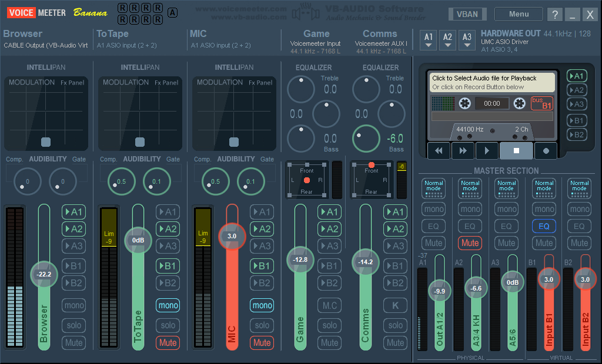Disable EQ on the B1 master bus
This screenshot has width=602, height=364.
pyautogui.click(x=544, y=226)
